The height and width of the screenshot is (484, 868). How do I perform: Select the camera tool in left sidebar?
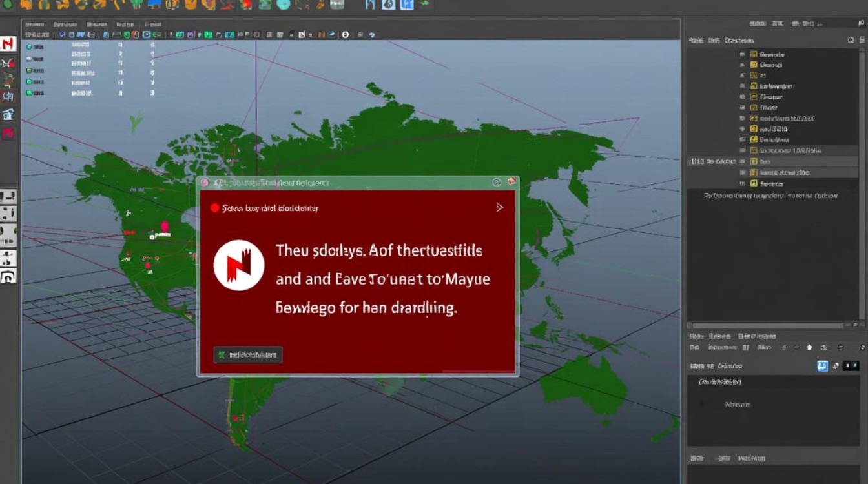tap(8, 115)
